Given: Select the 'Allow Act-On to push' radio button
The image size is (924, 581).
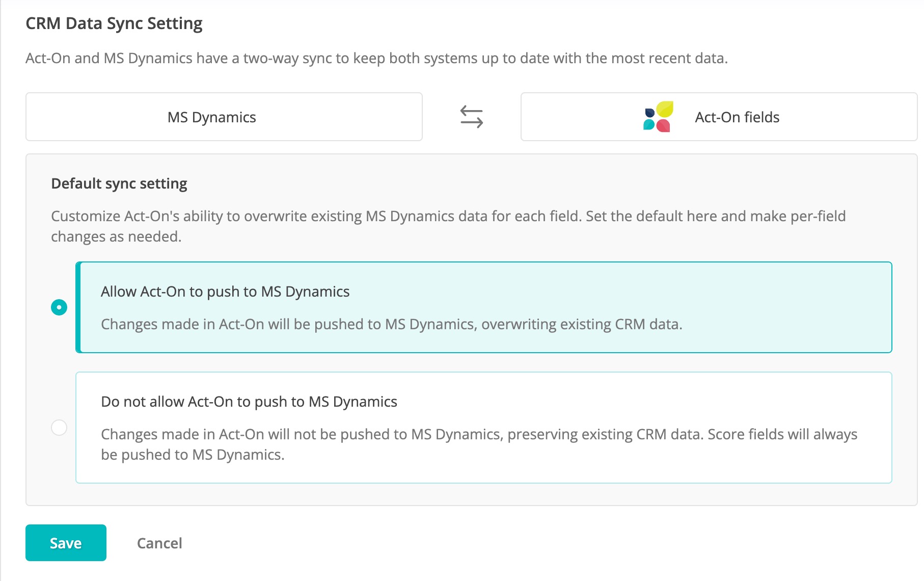Looking at the screenshot, I should tap(59, 307).
